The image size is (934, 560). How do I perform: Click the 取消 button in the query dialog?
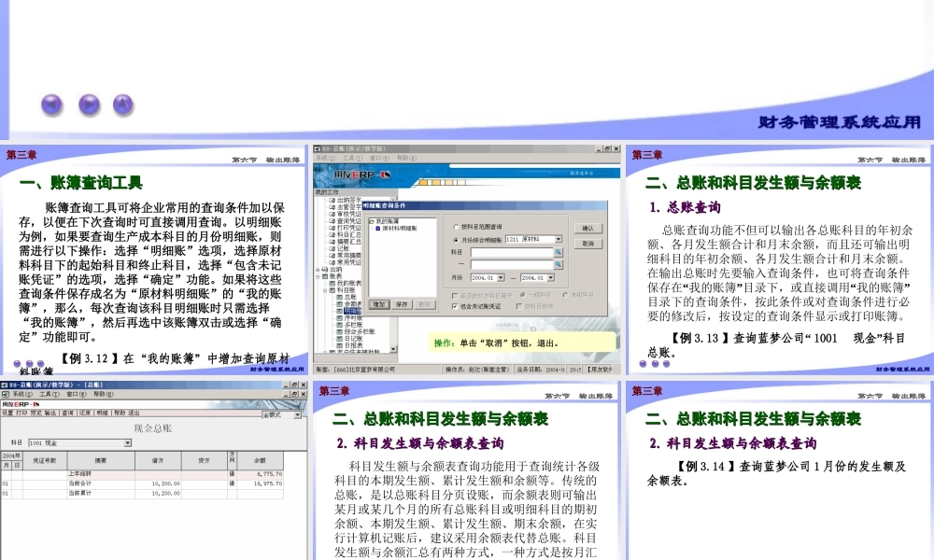(588, 244)
